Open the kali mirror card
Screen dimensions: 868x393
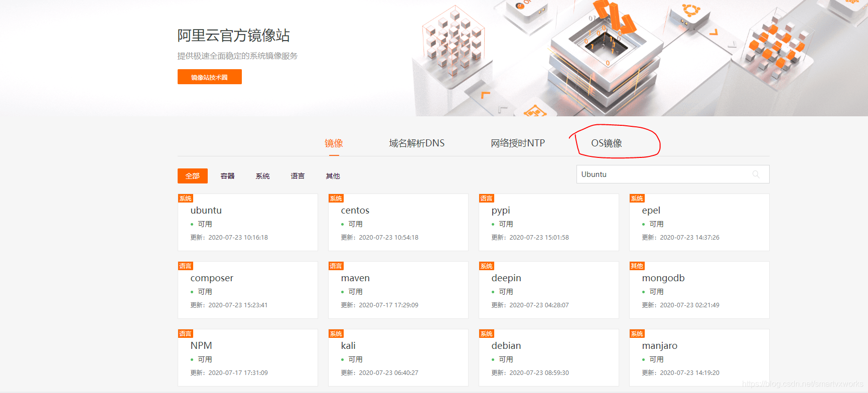click(398, 357)
